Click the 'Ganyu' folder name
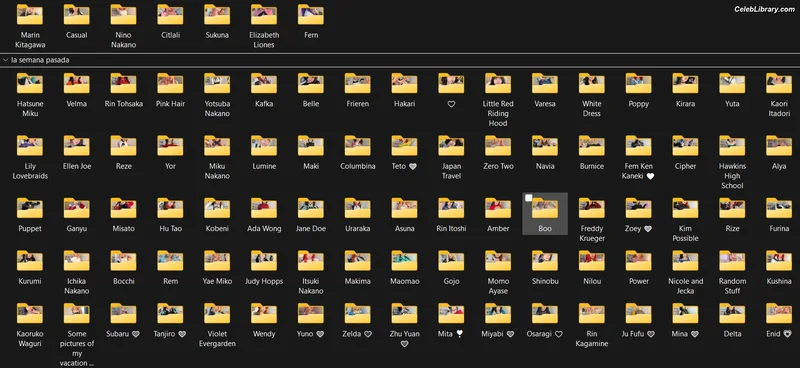 click(x=77, y=228)
